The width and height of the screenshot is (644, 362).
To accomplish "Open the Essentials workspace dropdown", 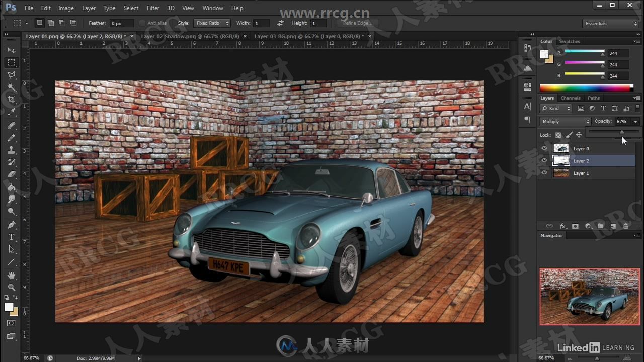I will point(610,23).
